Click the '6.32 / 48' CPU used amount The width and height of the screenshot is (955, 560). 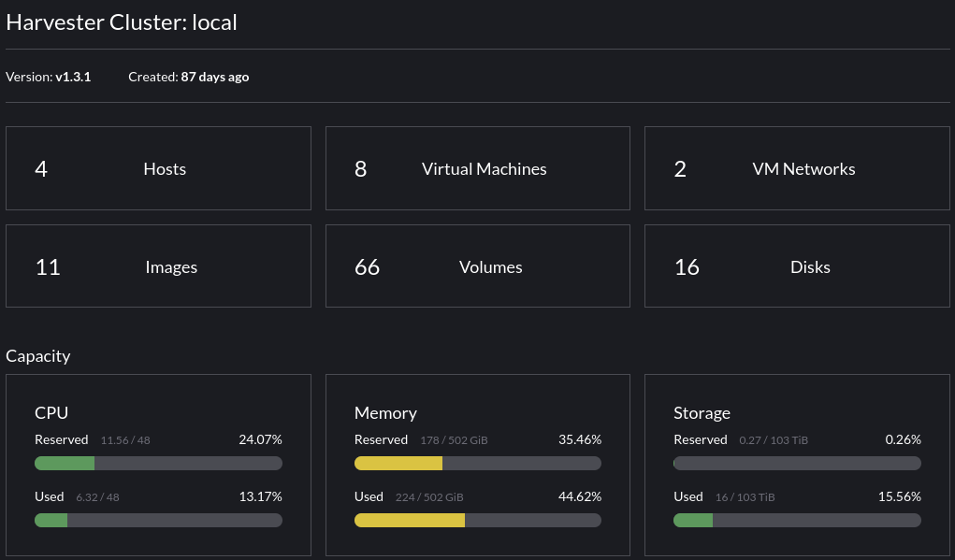pyautogui.click(x=97, y=497)
